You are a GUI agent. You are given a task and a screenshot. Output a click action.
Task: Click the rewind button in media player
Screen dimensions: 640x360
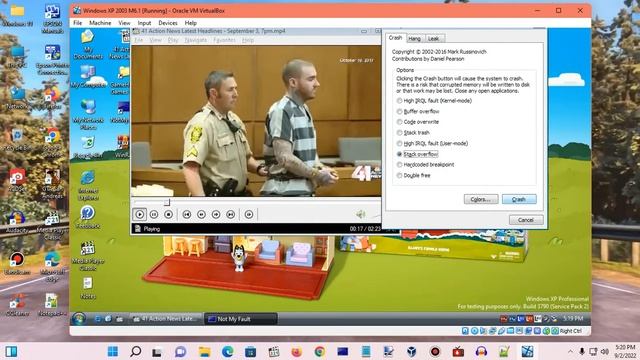point(201,214)
